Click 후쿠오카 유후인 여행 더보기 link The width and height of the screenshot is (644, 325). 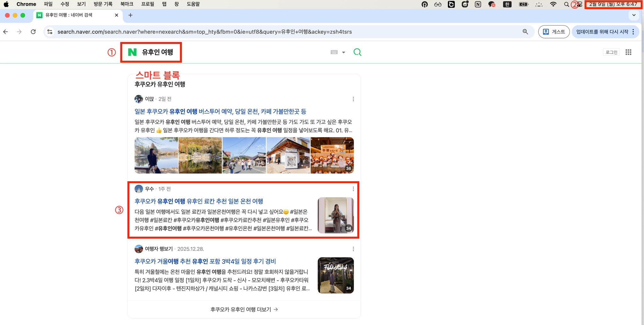pos(244,310)
